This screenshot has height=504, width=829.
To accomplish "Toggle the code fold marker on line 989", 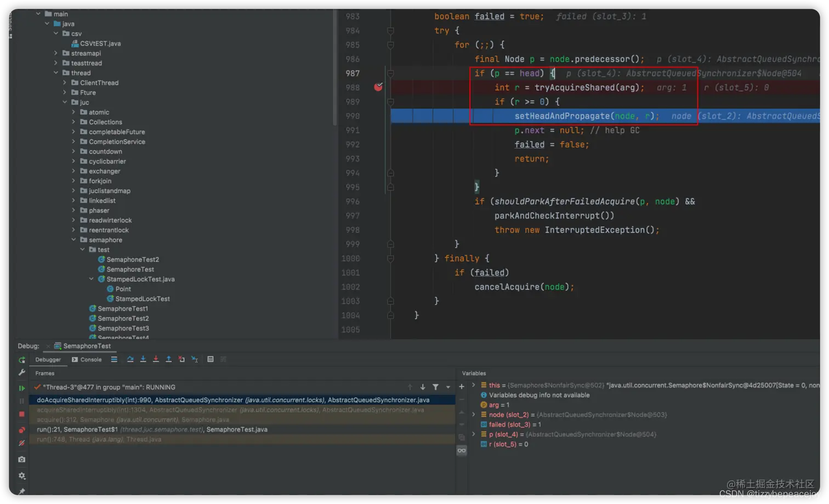I will (x=390, y=102).
